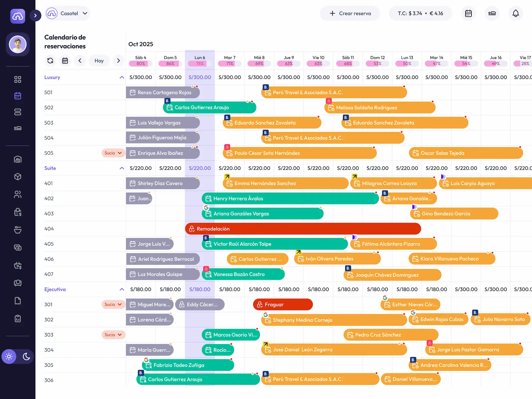Collapse the Ejecutiva section

point(121,289)
